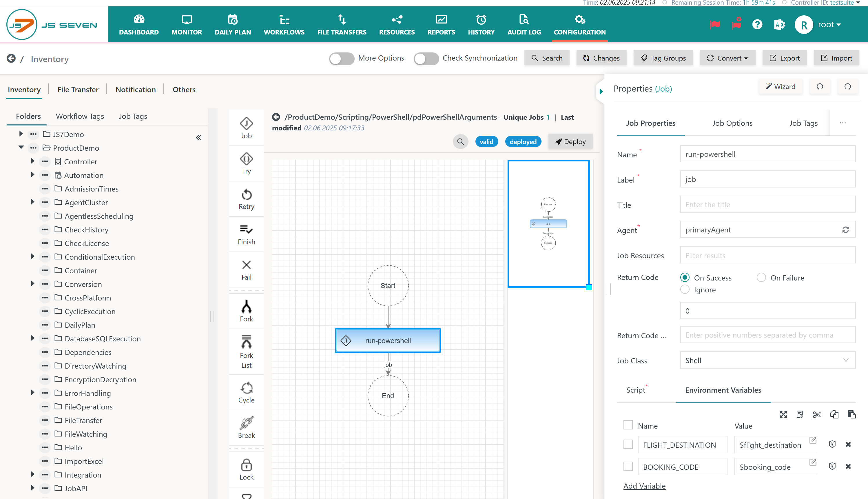Check the select-all variables checkbox

(628, 425)
